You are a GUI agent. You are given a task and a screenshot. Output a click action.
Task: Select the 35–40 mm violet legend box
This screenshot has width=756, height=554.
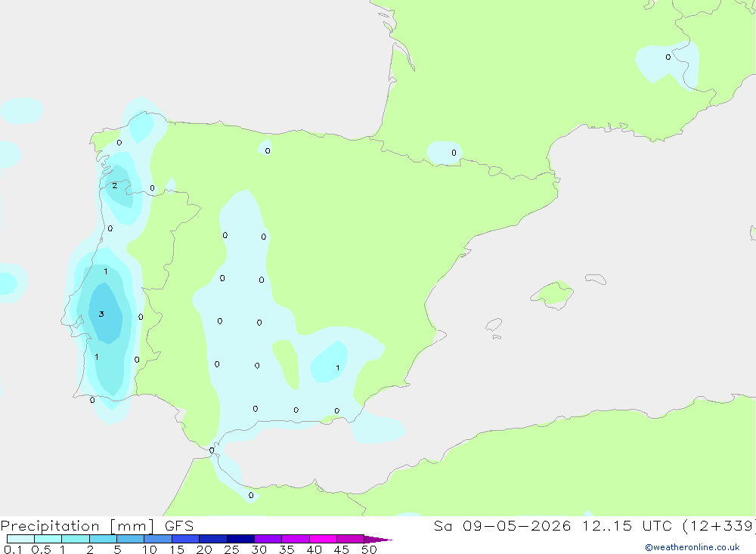[x=296, y=539]
